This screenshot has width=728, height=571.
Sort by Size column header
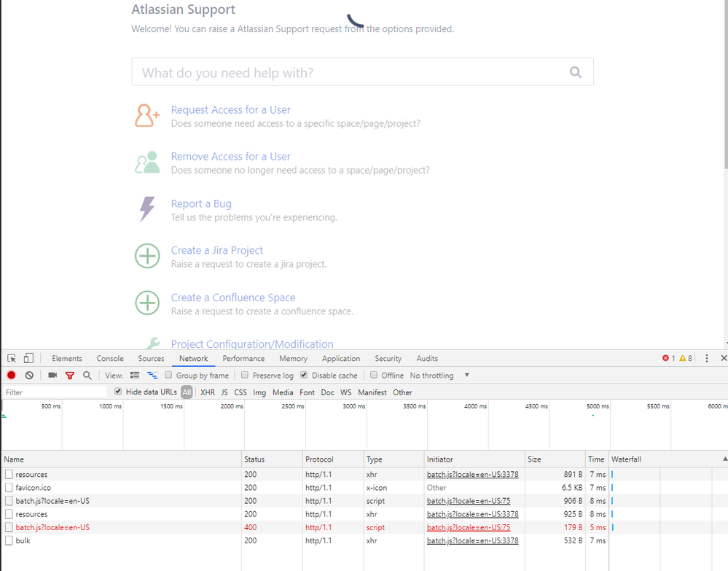555,459
